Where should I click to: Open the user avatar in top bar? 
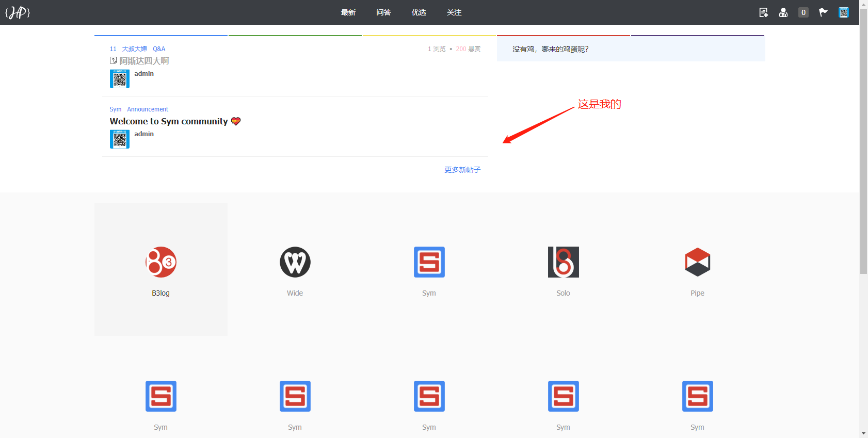[x=844, y=12]
